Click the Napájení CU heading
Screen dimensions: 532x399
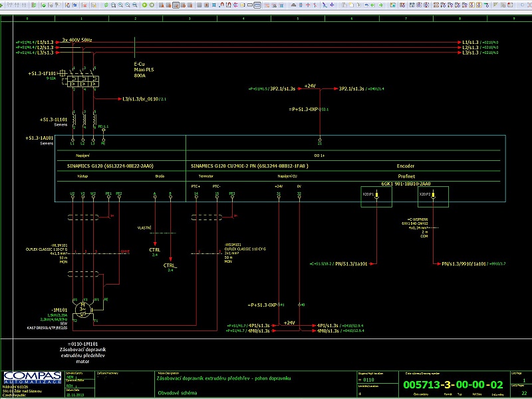287,176
